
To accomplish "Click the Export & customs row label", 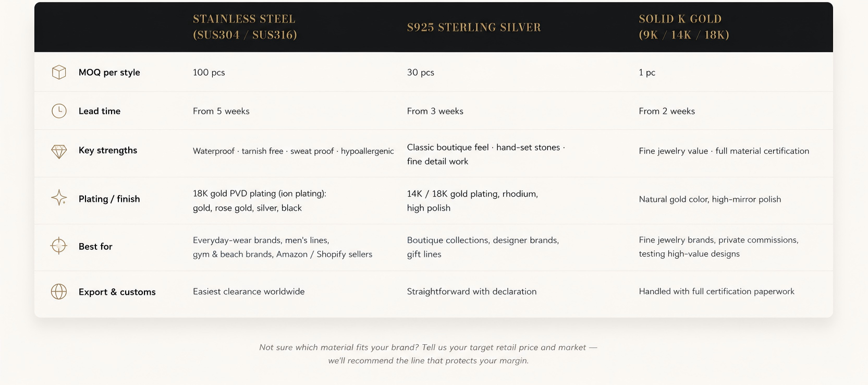I will pyautogui.click(x=117, y=292).
